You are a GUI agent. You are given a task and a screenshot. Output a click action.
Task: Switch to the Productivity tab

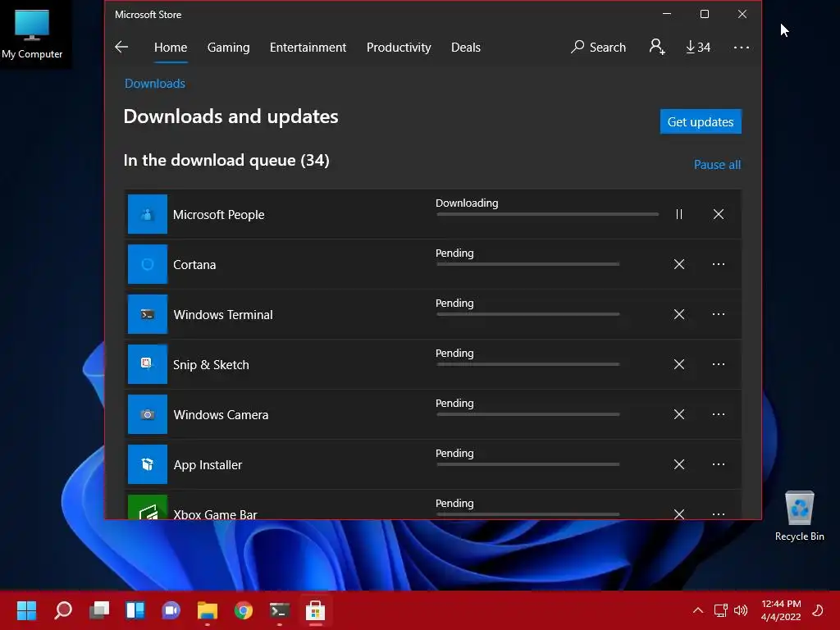tap(399, 47)
